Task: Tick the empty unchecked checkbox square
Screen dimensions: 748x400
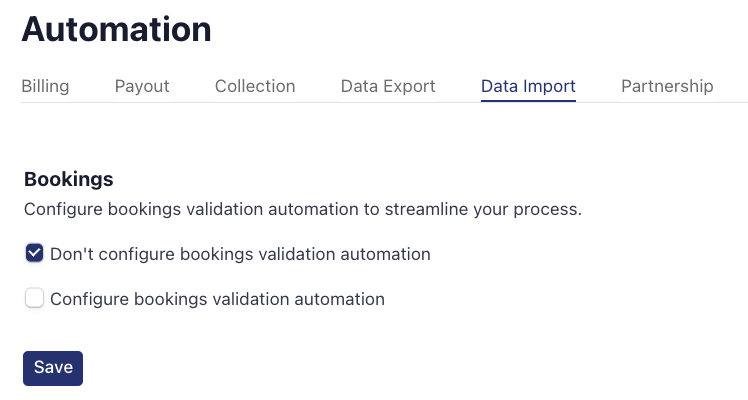Action: tap(34, 298)
